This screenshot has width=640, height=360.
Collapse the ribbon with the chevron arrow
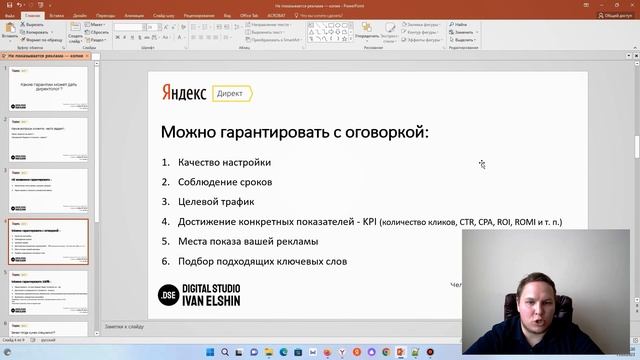click(635, 48)
